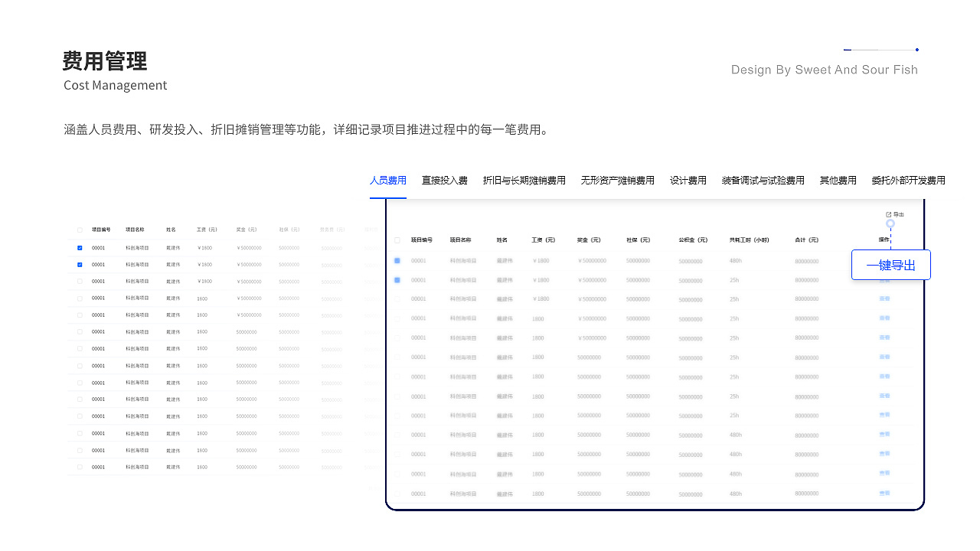Uncheck the first table row's checkbox
The image size is (980, 551).
(x=397, y=260)
